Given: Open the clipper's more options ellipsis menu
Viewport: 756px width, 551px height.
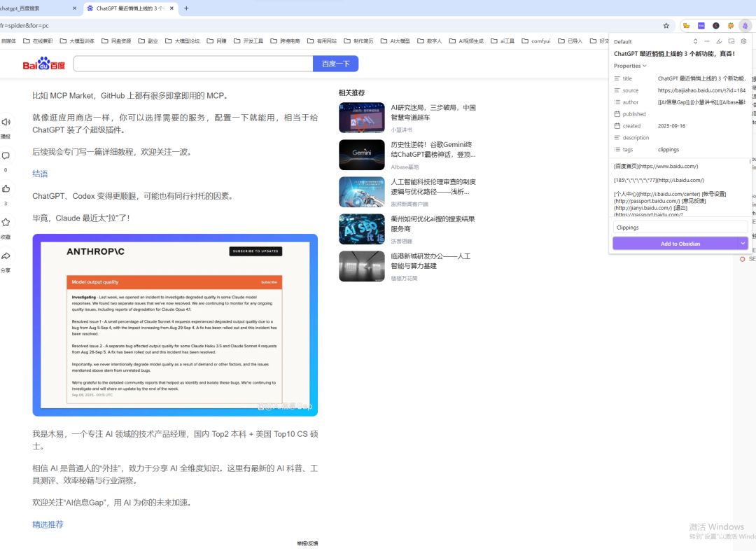Looking at the screenshot, I should click(x=707, y=41).
